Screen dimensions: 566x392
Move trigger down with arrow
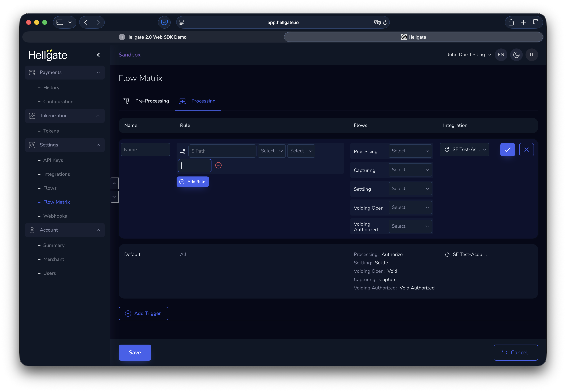tap(114, 197)
